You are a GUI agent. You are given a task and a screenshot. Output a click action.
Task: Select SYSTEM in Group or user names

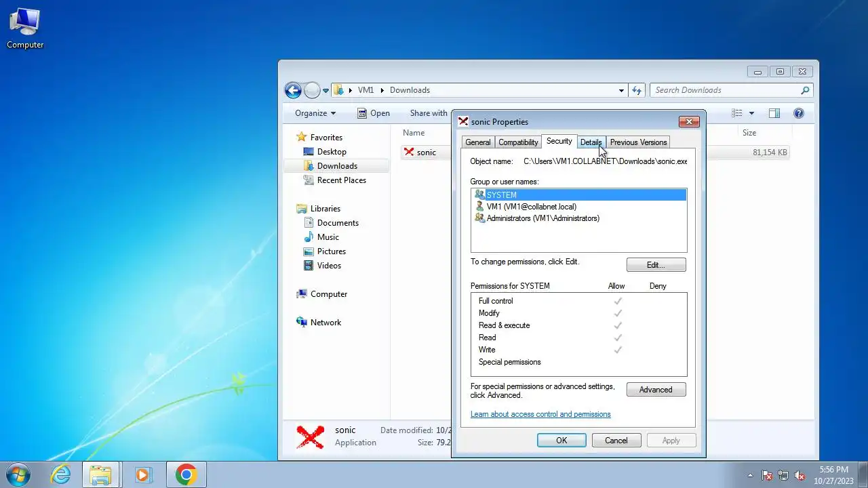[x=580, y=195]
